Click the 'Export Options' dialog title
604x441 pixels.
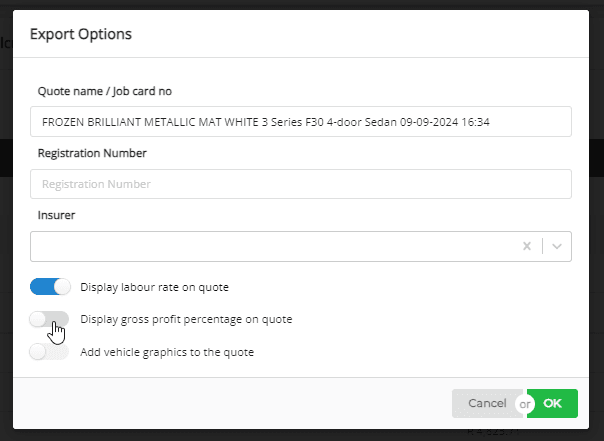81,35
